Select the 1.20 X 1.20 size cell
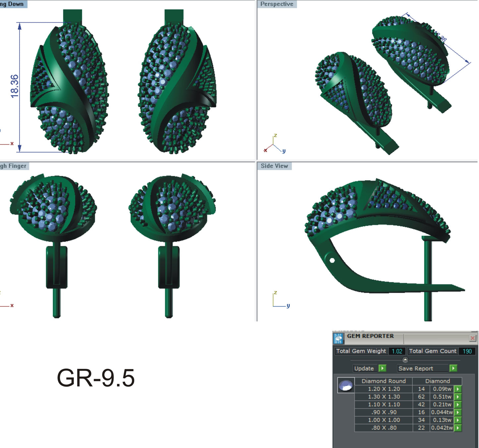 coord(384,389)
